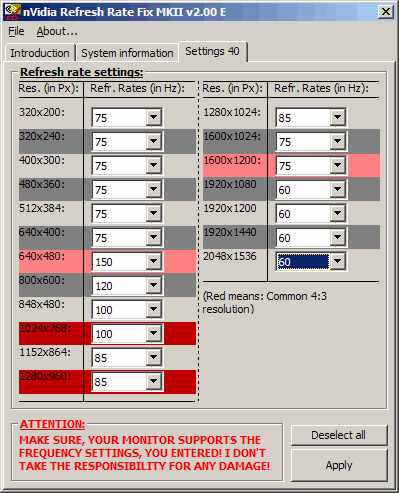This screenshot has height=493, width=399.
Task: Open the 320x240 refresh rate dropdown arrow
Action: [x=154, y=141]
